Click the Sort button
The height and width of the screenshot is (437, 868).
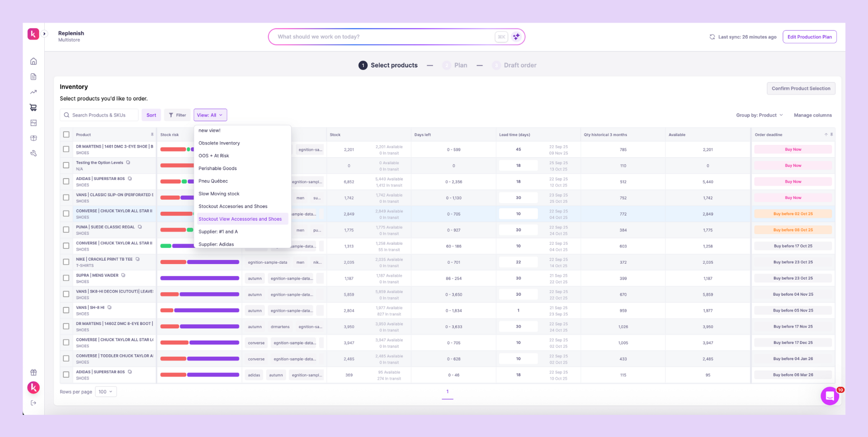click(x=151, y=115)
